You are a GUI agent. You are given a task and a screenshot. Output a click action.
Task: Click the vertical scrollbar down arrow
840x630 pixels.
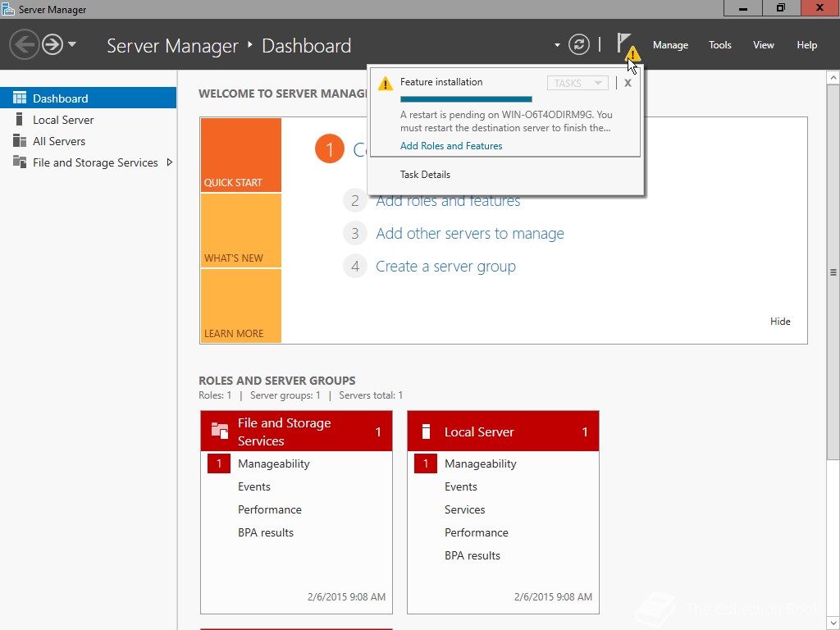coord(833,623)
